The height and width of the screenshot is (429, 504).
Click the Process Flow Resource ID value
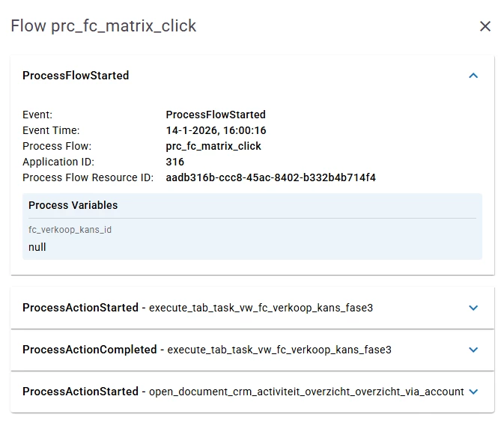tap(270, 177)
